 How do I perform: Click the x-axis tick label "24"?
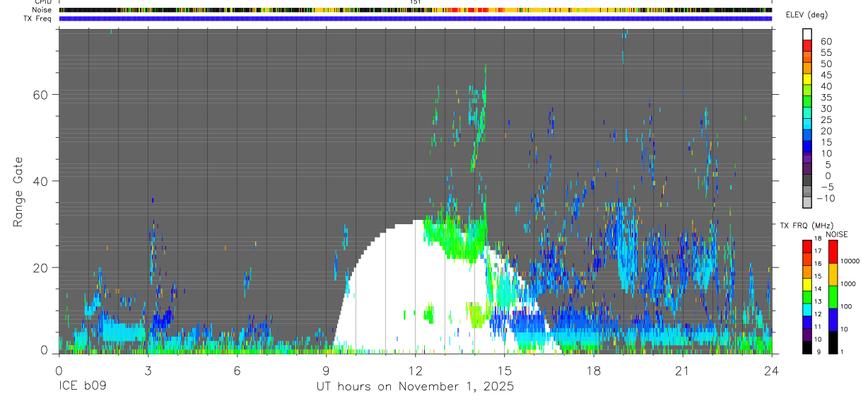[x=772, y=370]
